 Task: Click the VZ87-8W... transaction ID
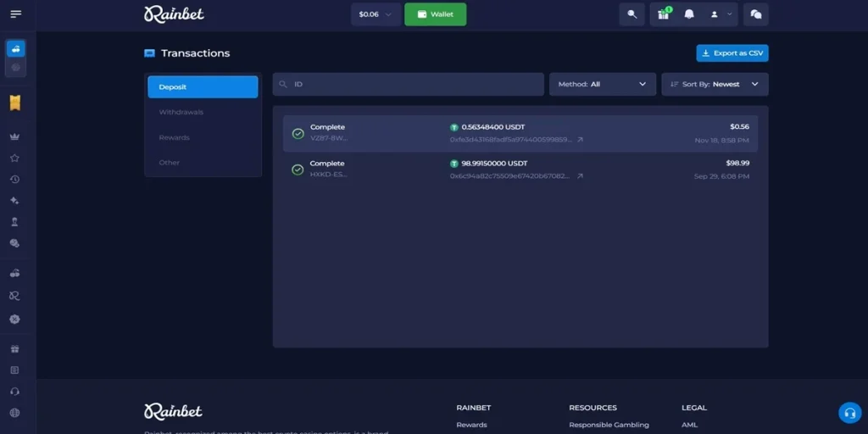(329, 138)
